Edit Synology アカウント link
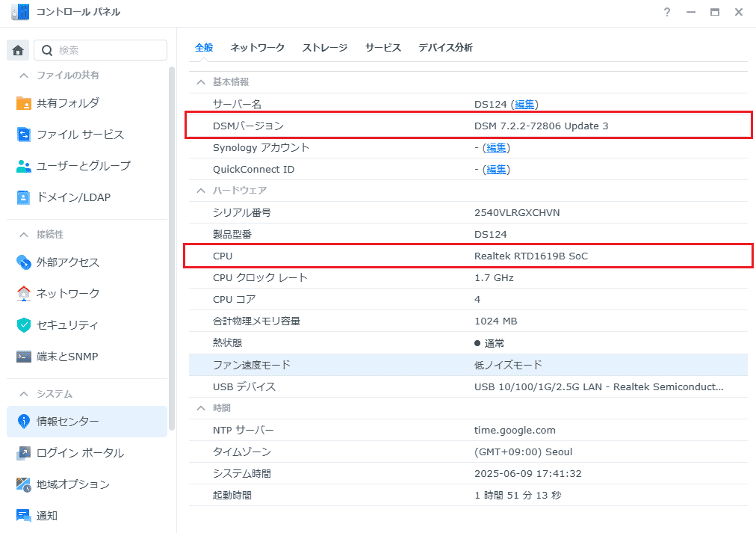The width and height of the screenshot is (756, 533). tap(496, 147)
